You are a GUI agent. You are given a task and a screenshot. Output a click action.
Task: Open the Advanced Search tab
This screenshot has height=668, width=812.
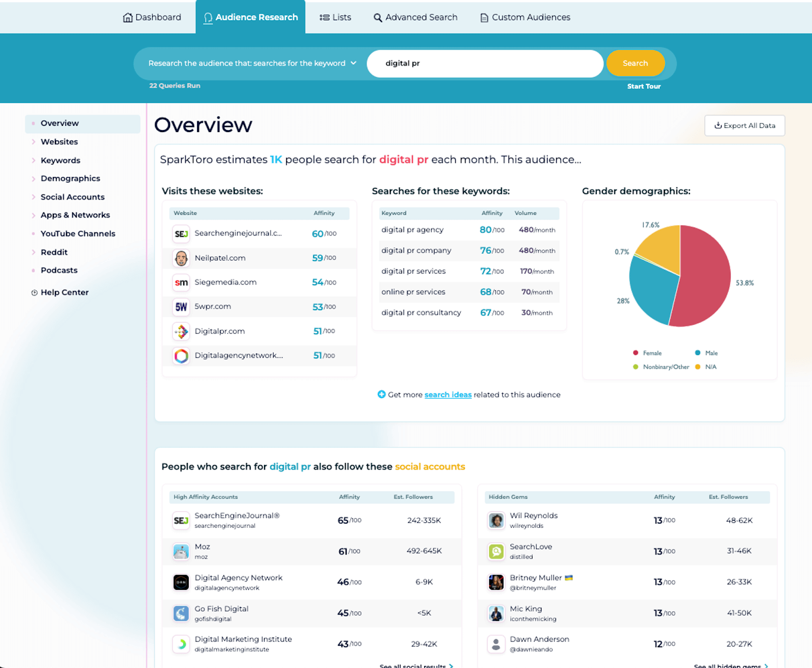click(416, 17)
